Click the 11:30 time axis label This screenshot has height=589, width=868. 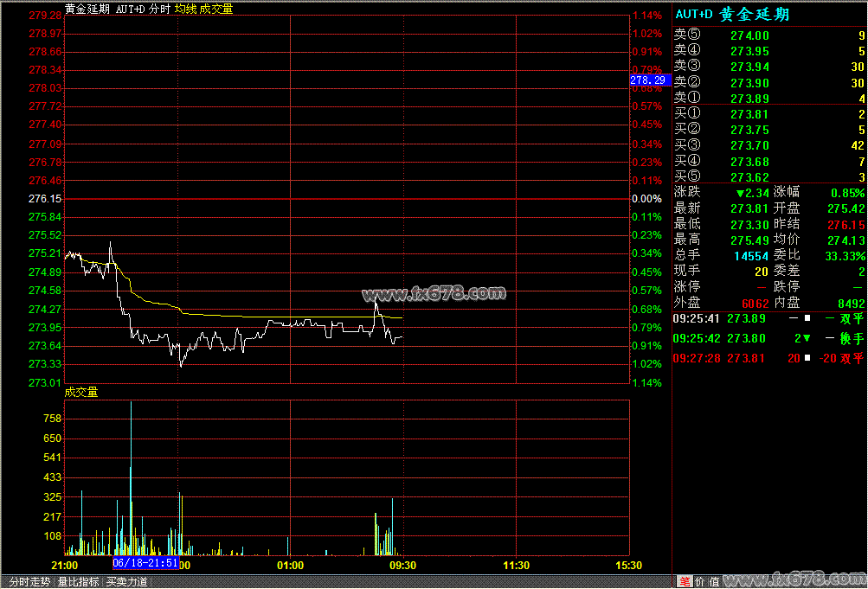pyautogui.click(x=516, y=566)
